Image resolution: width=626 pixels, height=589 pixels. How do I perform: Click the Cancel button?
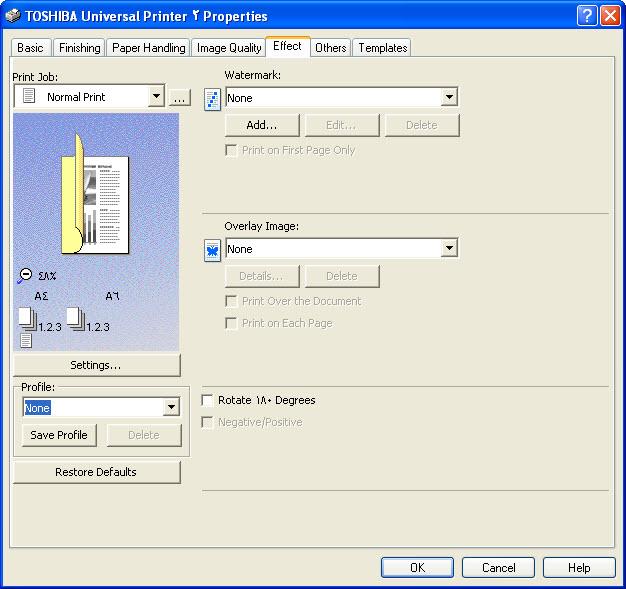click(498, 568)
